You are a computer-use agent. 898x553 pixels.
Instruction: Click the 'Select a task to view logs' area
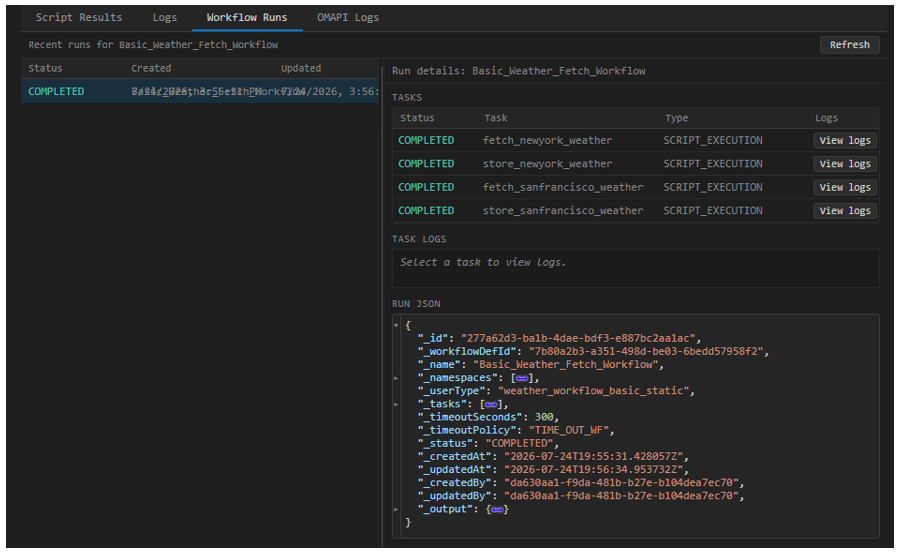click(636, 268)
